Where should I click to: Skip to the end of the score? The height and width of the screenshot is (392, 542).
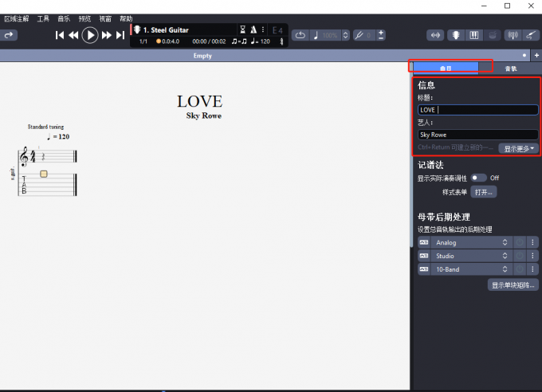(121, 35)
